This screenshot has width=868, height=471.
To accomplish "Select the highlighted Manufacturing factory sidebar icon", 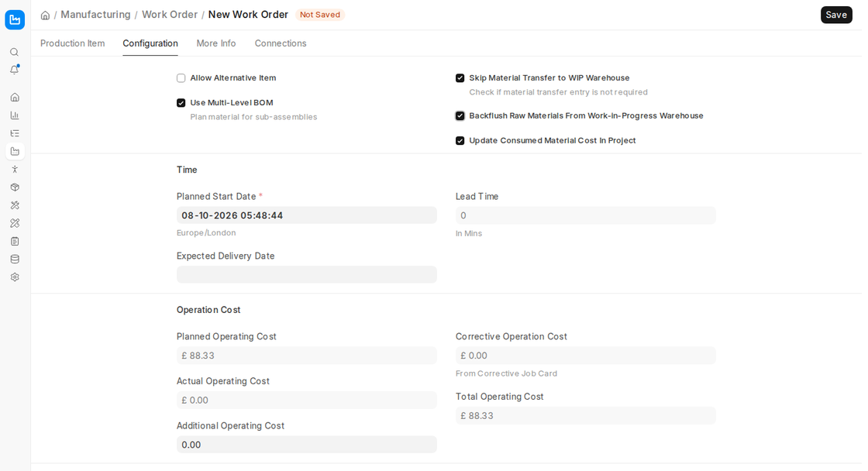I will [x=15, y=151].
